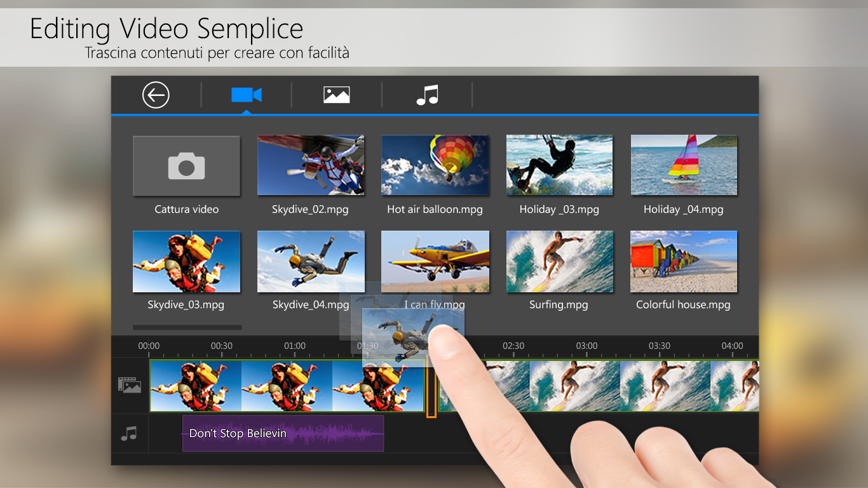Click the 03:00 mark on the ruler
Viewport: 868px width, 488px height.
pos(587,346)
